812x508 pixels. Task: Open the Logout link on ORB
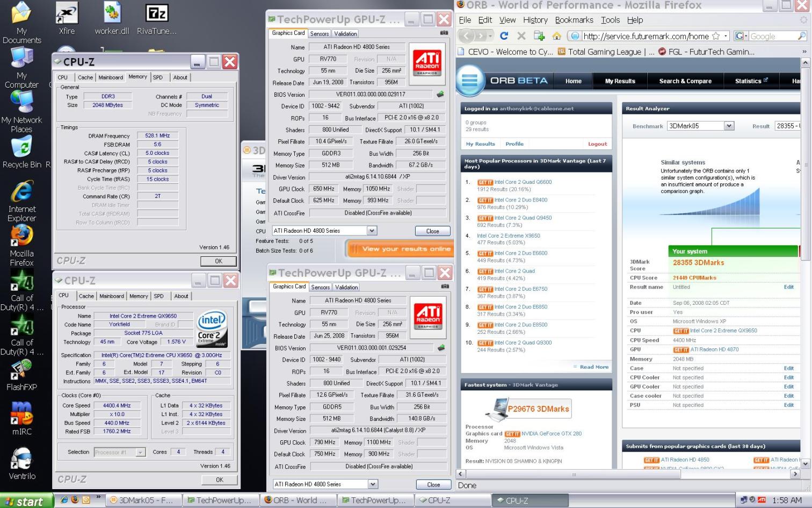pyautogui.click(x=597, y=144)
